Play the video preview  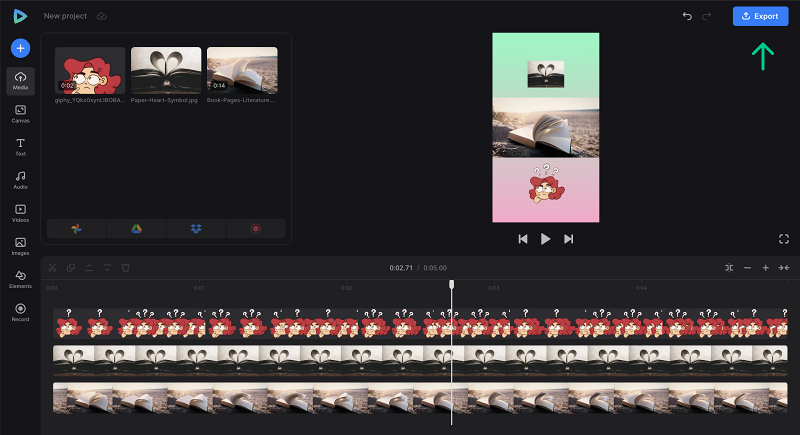tap(545, 239)
